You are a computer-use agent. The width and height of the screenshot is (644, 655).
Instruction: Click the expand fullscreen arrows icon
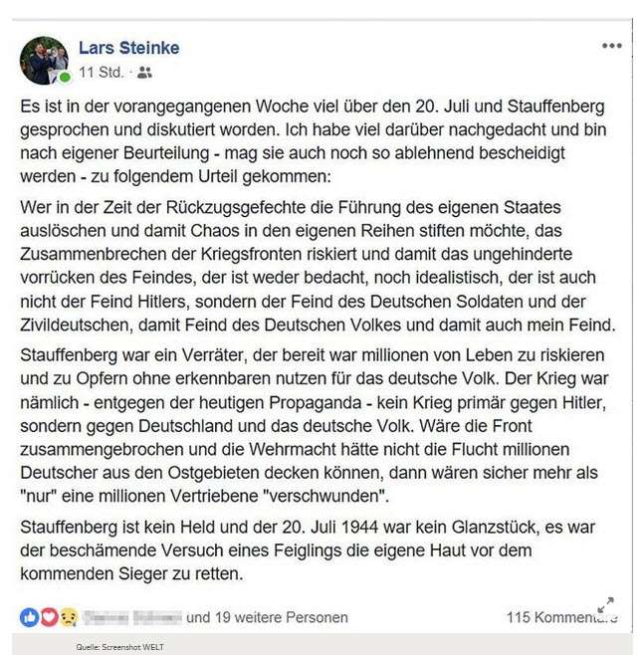(605, 605)
